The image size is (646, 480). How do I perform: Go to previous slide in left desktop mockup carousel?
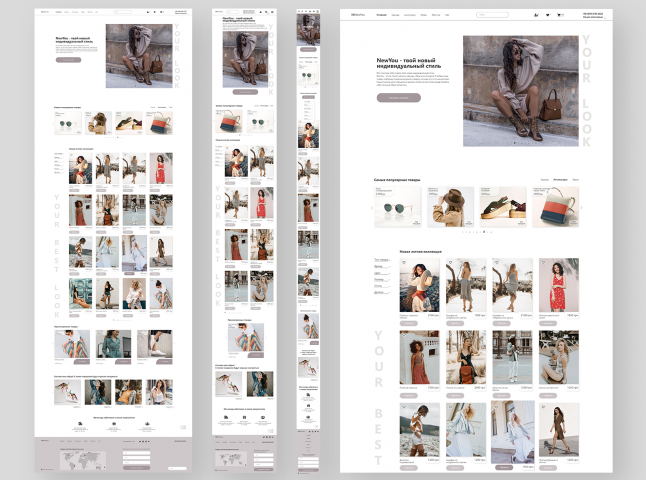click(x=53, y=123)
